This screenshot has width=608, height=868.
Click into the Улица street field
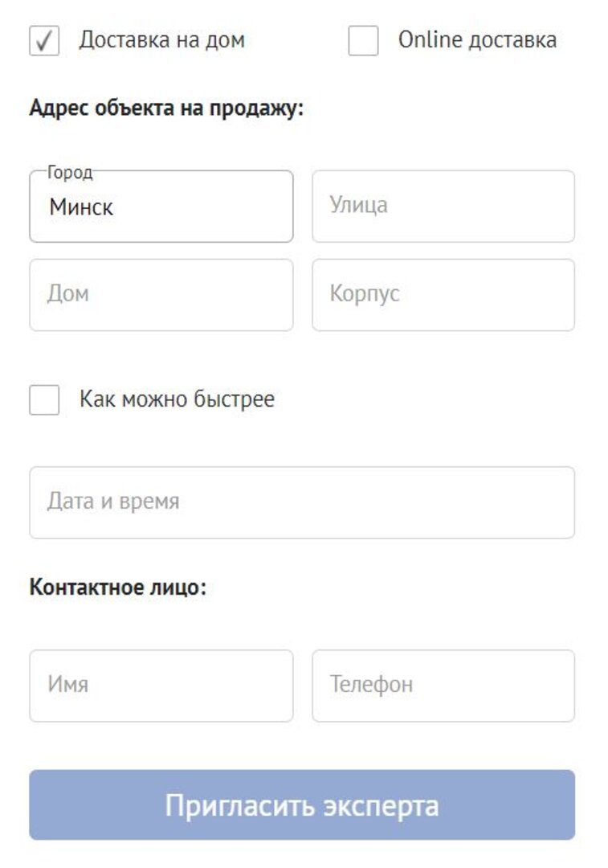pyautogui.click(x=443, y=206)
